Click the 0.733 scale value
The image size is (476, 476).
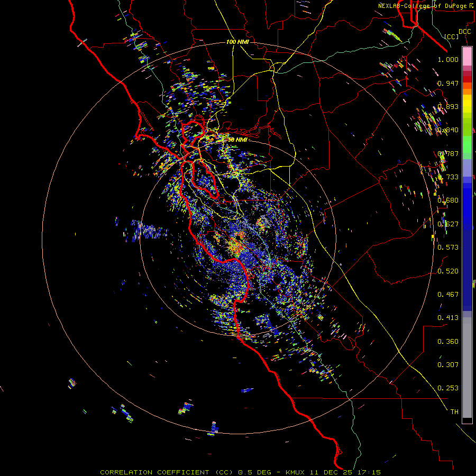point(448,177)
